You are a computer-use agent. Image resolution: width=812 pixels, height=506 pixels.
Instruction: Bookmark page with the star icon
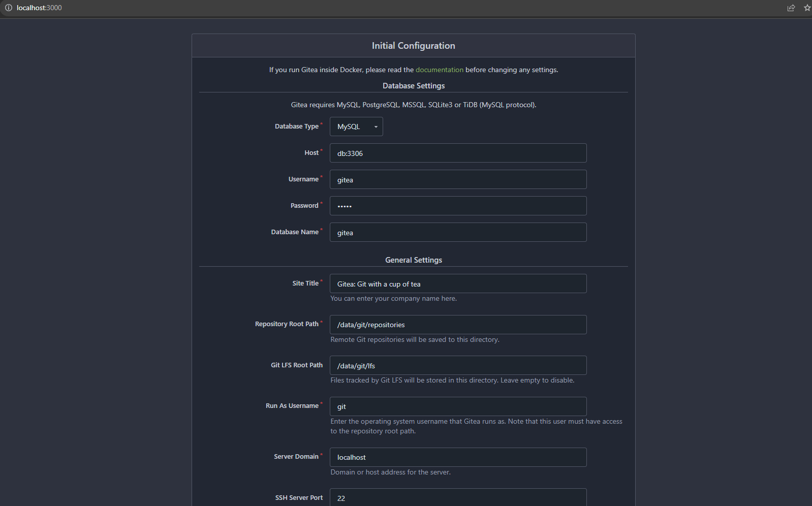807,8
